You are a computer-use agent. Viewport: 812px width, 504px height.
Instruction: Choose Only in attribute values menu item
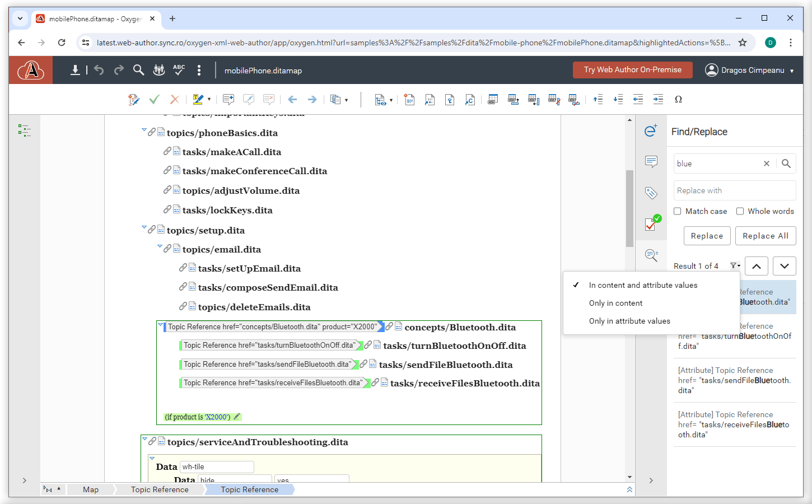pos(629,321)
